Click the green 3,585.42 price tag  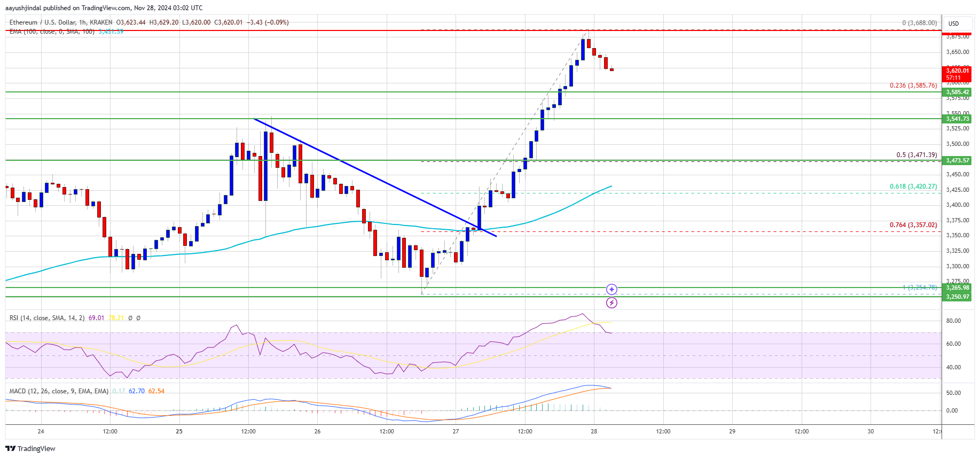point(958,92)
